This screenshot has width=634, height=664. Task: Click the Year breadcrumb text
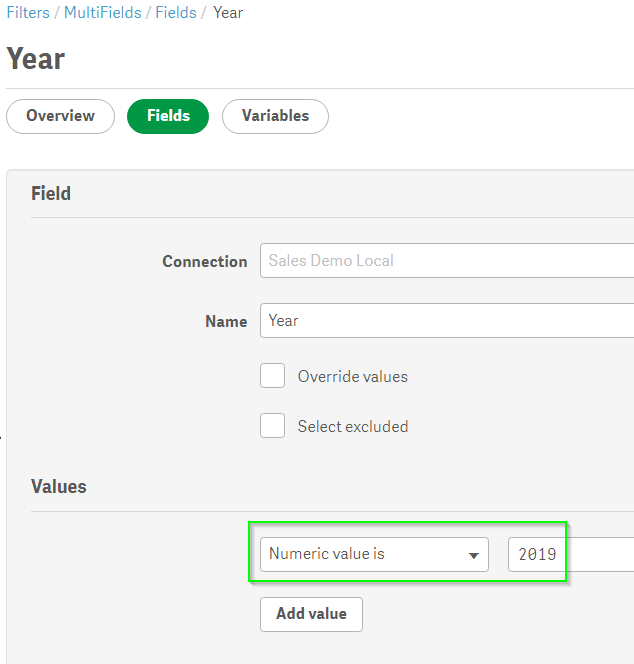pos(228,13)
